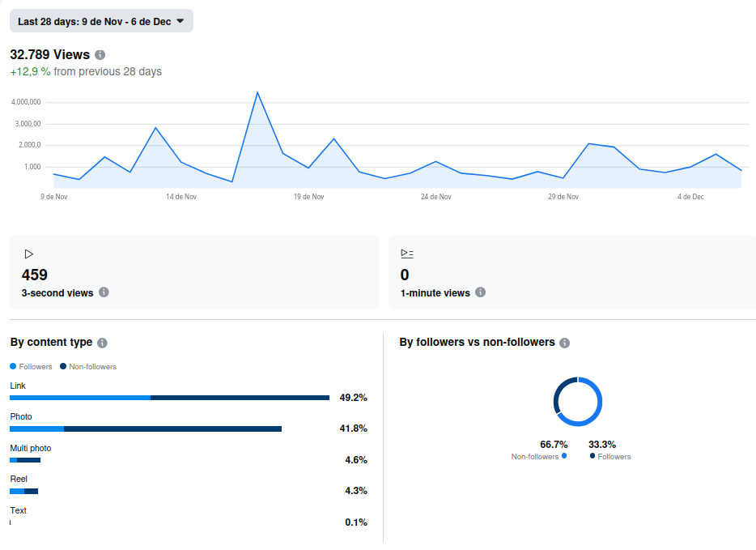
Task: Click the Non-followers legend dot under By content type
Action: coord(63,366)
